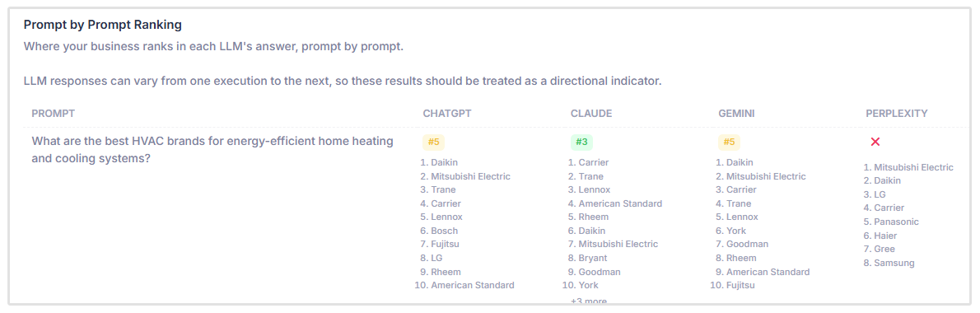Click 'Panasonic' in the Perplexity list
The height and width of the screenshot is (313, 980).
tap(896, 222)
